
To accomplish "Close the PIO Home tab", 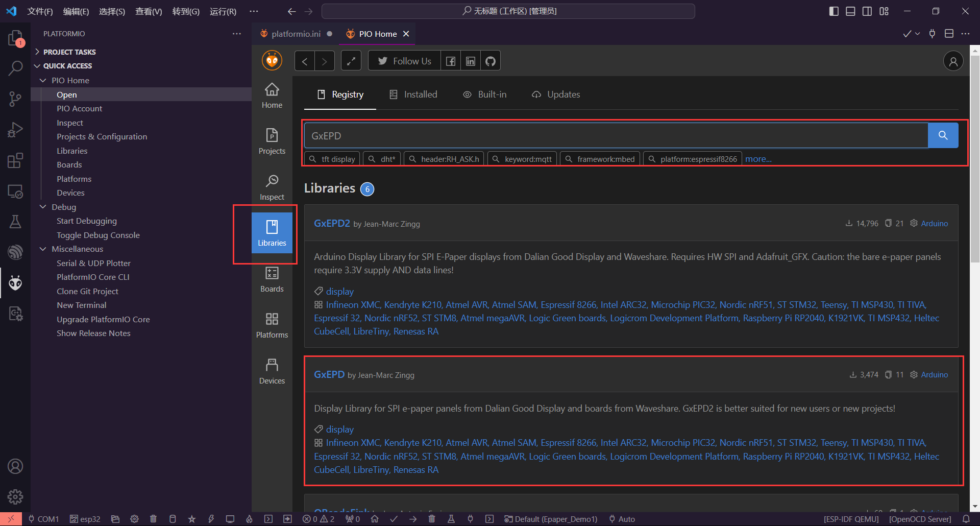I will coord(406,34).
